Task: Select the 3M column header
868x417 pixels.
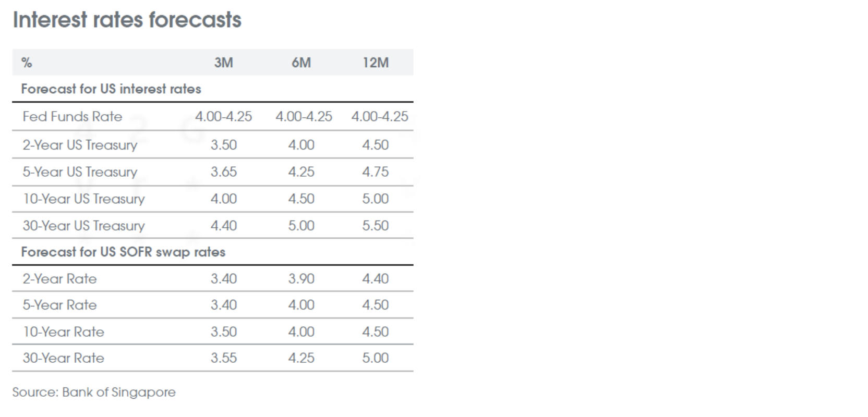Action: (x=224, y=63)
